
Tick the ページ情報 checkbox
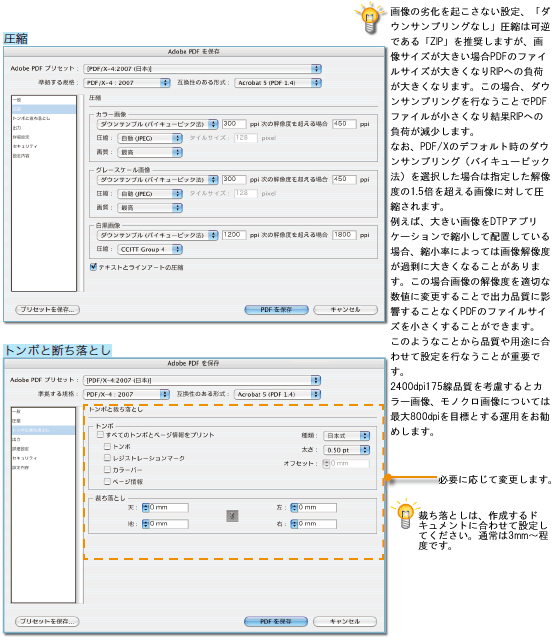tap(107, 481)
